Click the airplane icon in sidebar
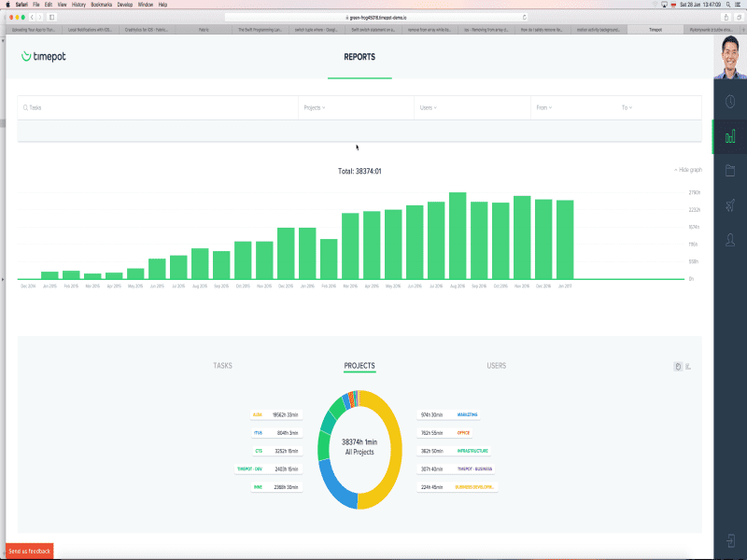 coord(730,205)
